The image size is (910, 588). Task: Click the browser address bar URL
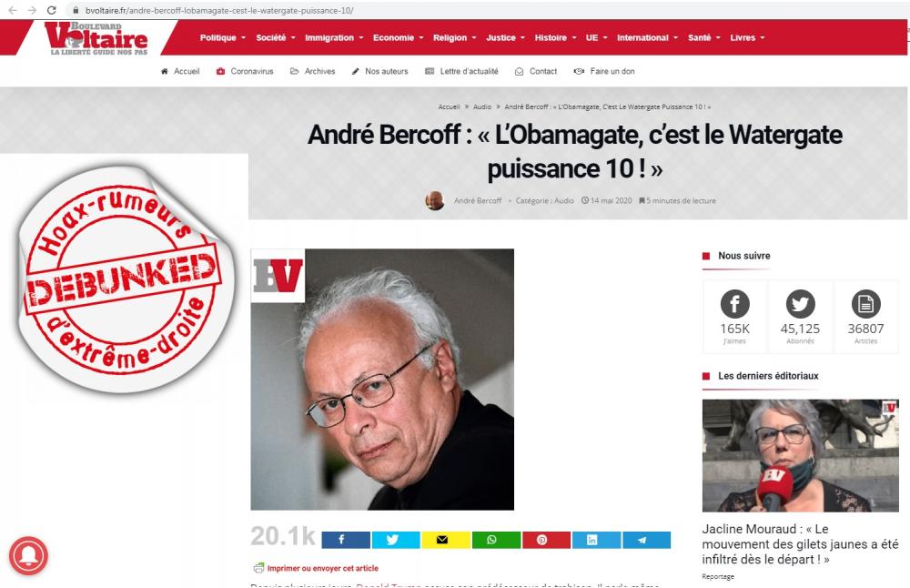(x=219, y=10)
